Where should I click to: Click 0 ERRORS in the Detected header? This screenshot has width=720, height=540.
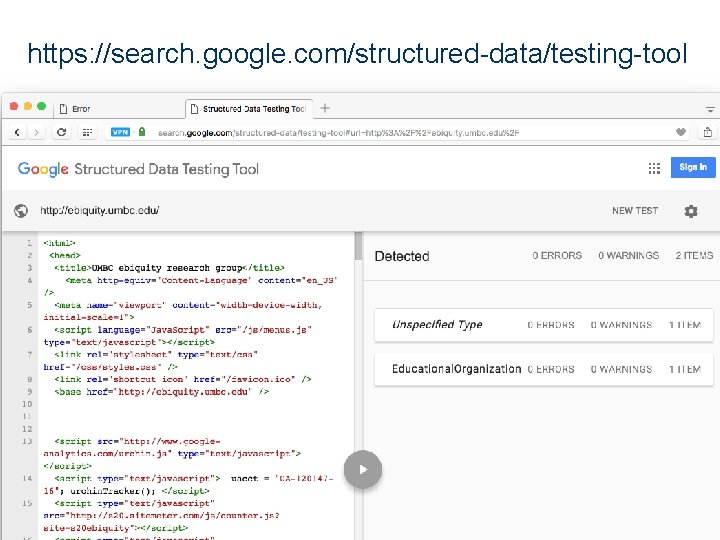[x=557, y=256]
